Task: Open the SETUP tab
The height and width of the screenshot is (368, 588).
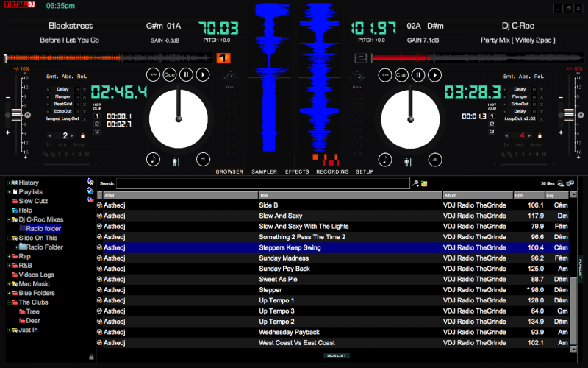Action: pyautogui.click(x=365, y=171)
